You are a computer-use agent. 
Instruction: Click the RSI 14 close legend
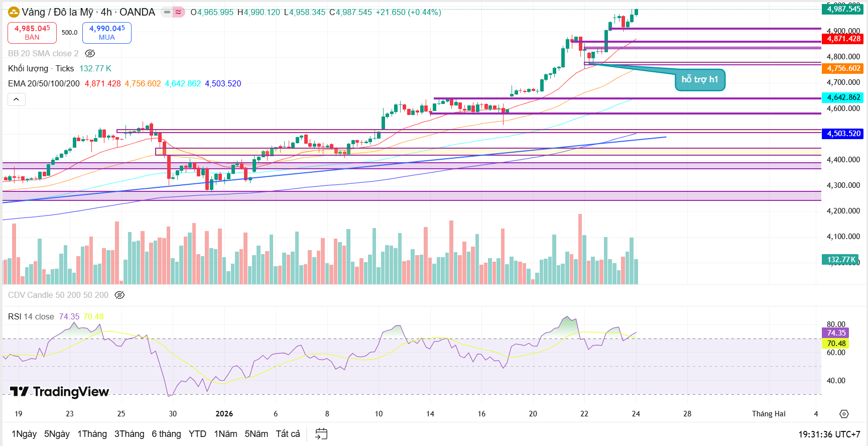coord(31,316)
